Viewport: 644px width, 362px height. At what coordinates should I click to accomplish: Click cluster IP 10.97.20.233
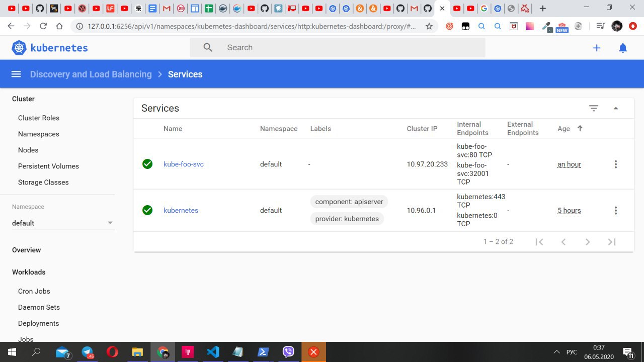[427, 164]
